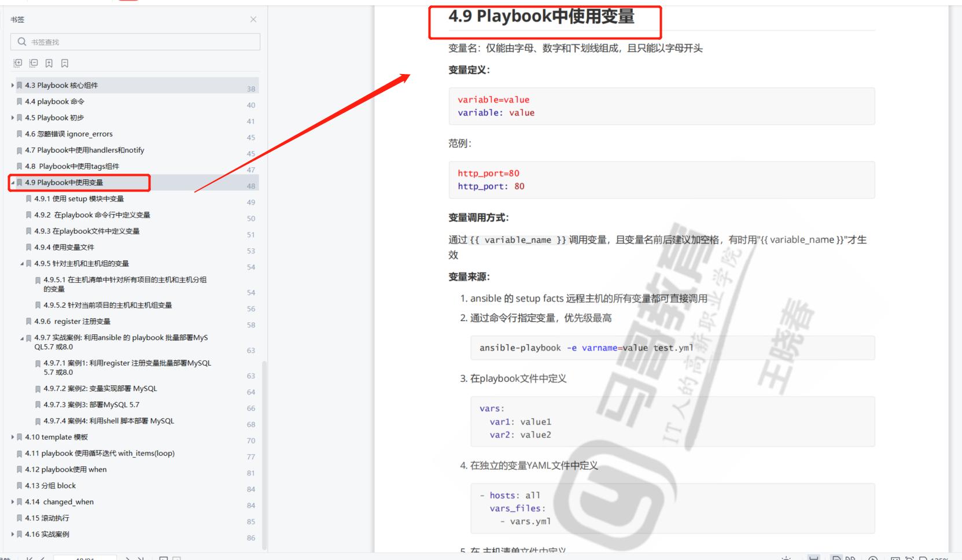
Task: Open bookmark 4.4 playbook 命令
Action: (54, 102)
